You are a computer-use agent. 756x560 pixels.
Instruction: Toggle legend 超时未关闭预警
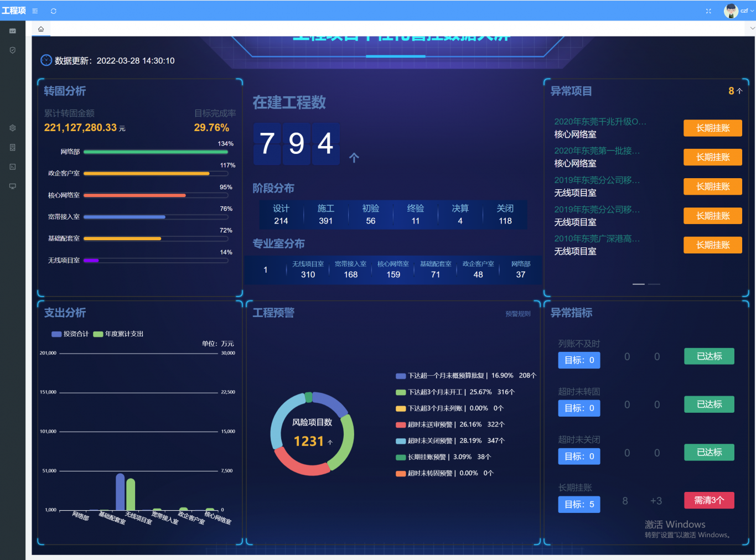click(450, 441)
